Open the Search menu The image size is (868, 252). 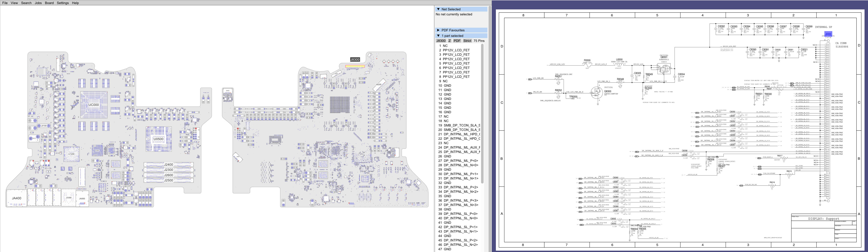(26, 3)
